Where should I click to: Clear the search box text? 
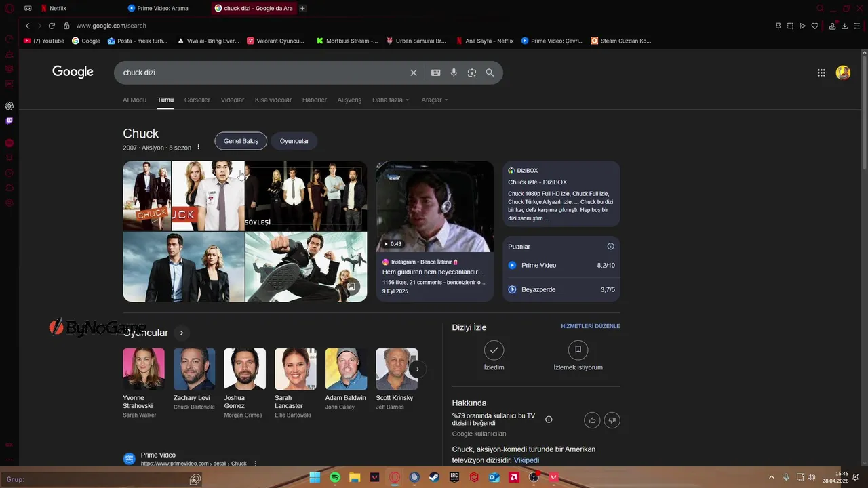click(x=413, y=73)
